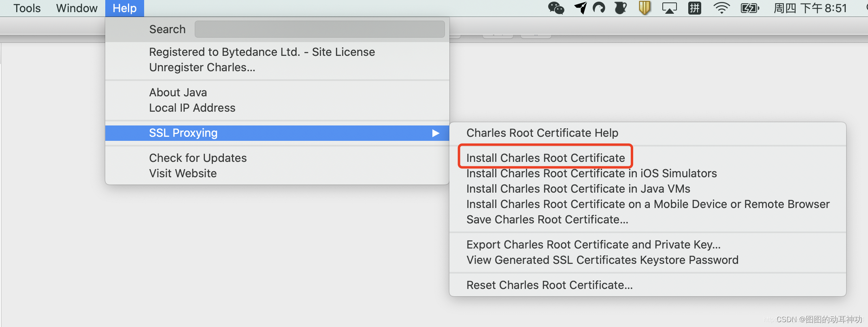Install certificate on Mobile Device or Remote Browser

pos(648,204)
